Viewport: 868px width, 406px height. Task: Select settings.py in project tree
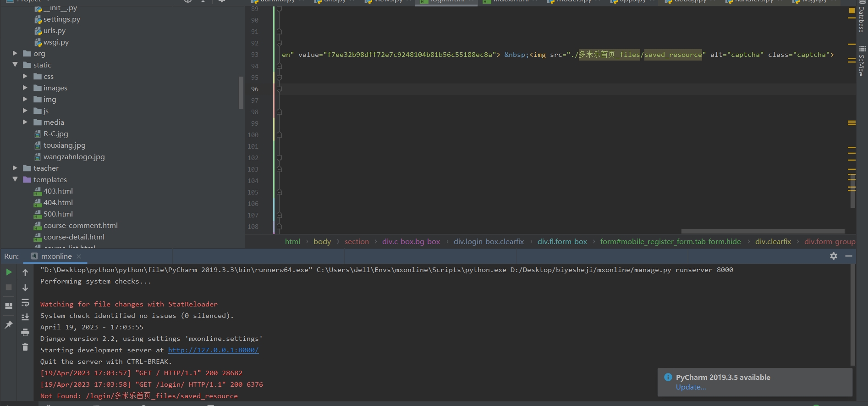61,19
